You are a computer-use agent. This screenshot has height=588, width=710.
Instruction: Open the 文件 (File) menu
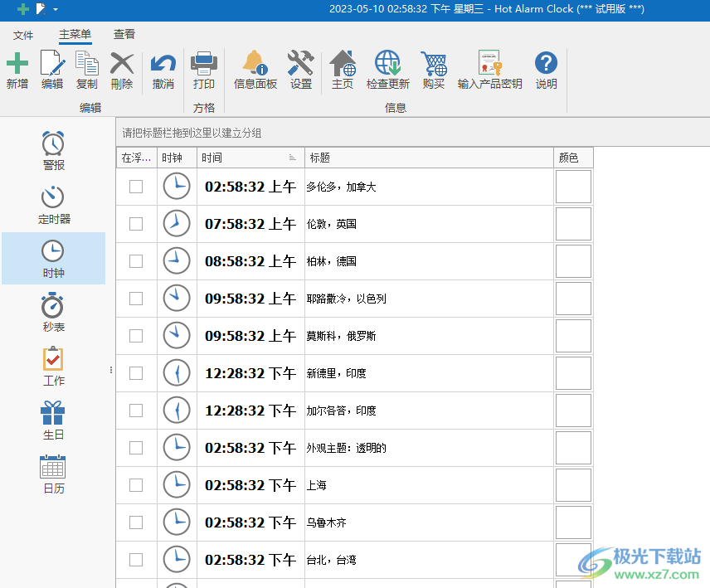[23, 35]
